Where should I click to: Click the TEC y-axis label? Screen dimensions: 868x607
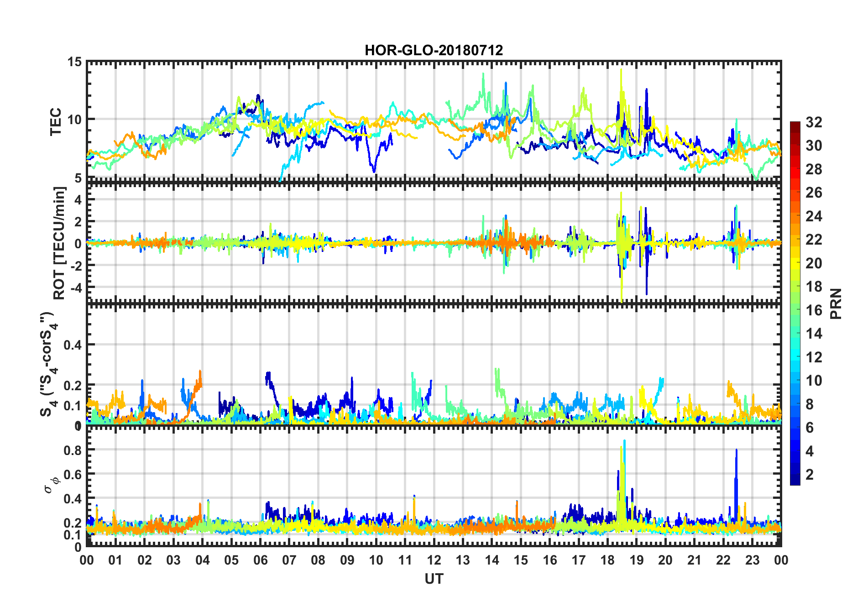[56, 122]
